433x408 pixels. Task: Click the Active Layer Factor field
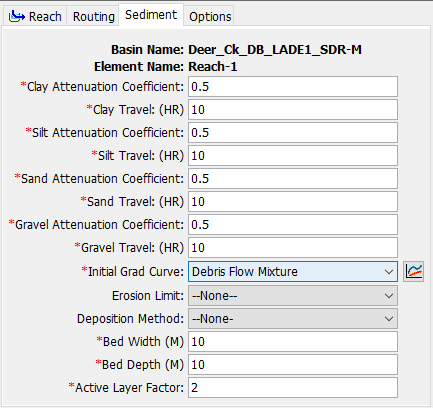(x=293, y=388)
